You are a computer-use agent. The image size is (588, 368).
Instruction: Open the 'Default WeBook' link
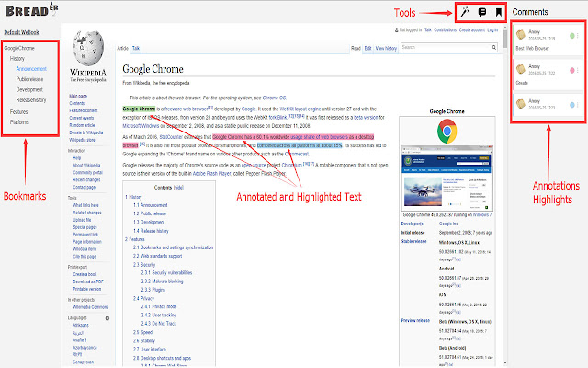(21, 32)
